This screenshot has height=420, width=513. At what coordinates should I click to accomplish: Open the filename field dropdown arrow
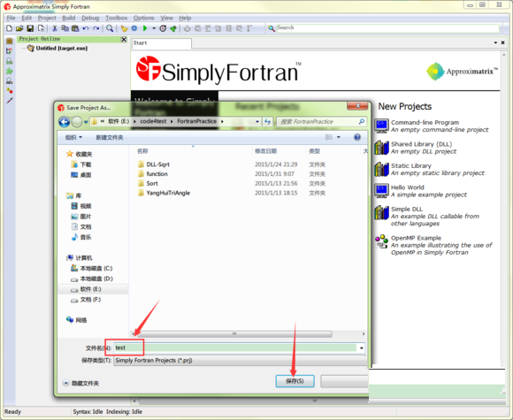tap(362, 347)
